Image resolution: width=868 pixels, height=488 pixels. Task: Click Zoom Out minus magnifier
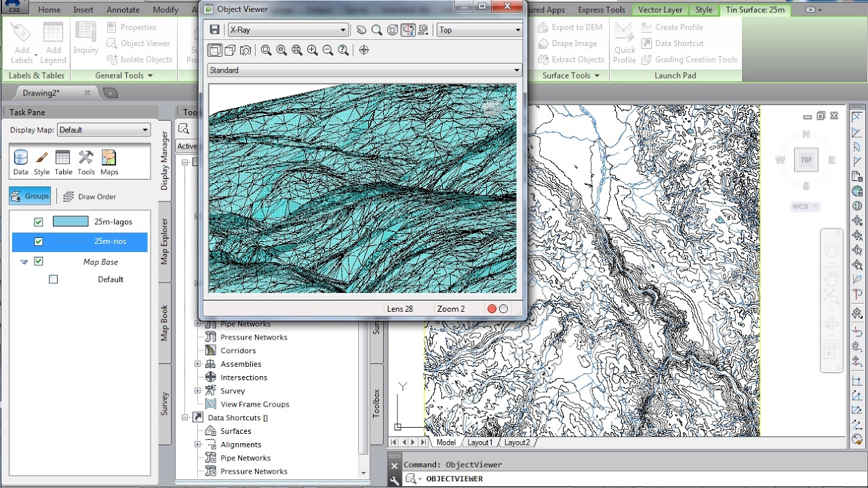click(328, 50)
